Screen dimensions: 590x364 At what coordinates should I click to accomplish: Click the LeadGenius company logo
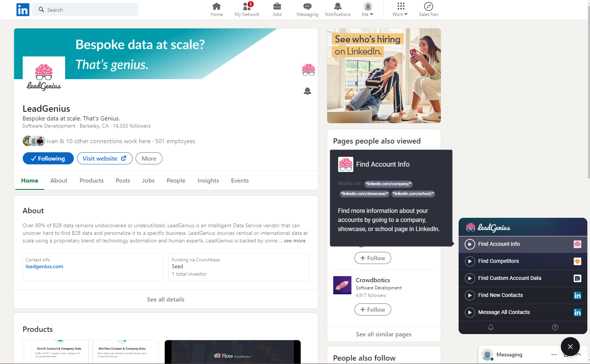coord(44,77)
